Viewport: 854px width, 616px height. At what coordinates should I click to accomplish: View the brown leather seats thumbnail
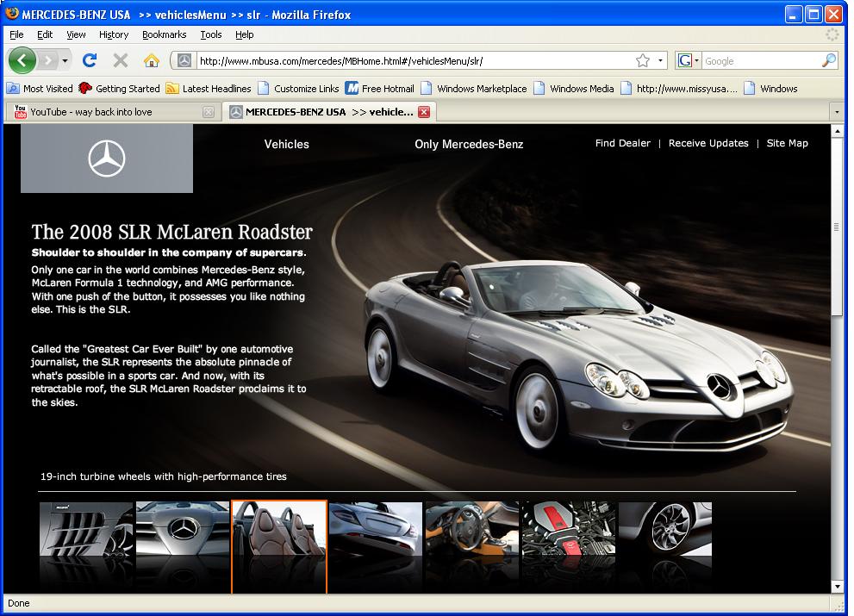pyautogui.click(x=279, y=528)
